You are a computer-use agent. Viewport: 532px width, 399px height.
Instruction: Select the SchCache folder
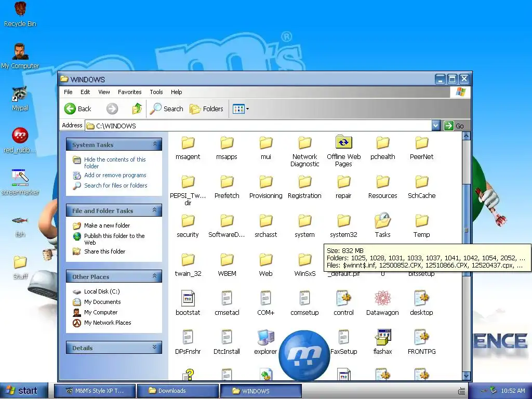click(421, 187)
